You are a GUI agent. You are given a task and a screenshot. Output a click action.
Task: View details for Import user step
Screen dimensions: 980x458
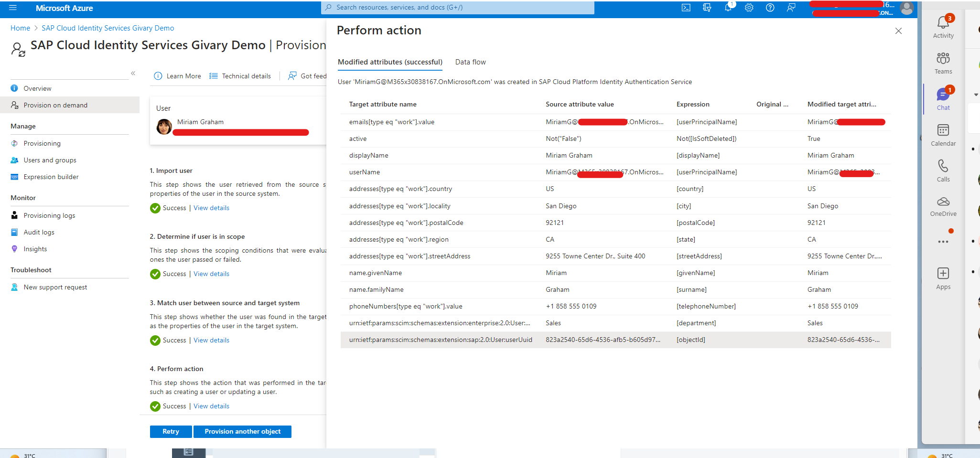pos(211,208)
